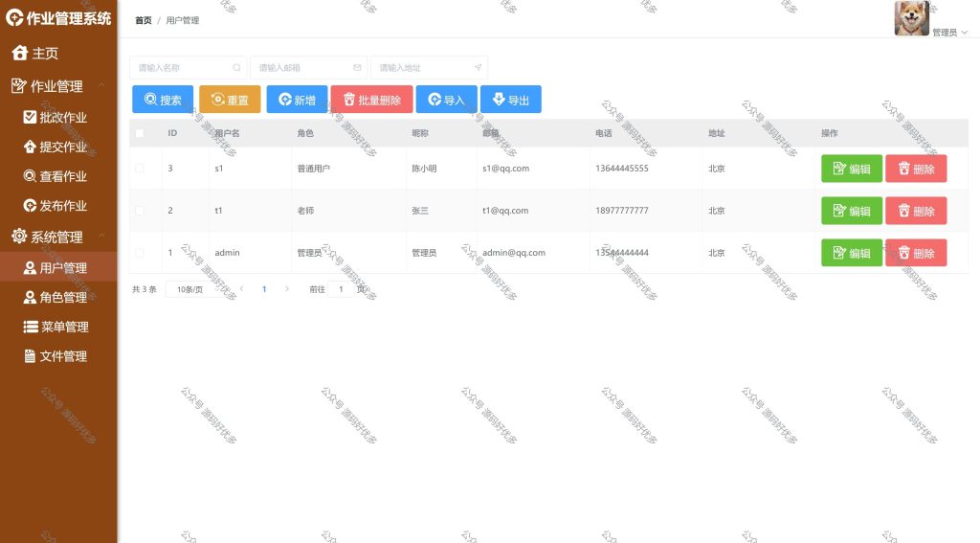Toggle the select-all checkbox in table header
Viewport: 980px width, 543px height.
[140, 133]
